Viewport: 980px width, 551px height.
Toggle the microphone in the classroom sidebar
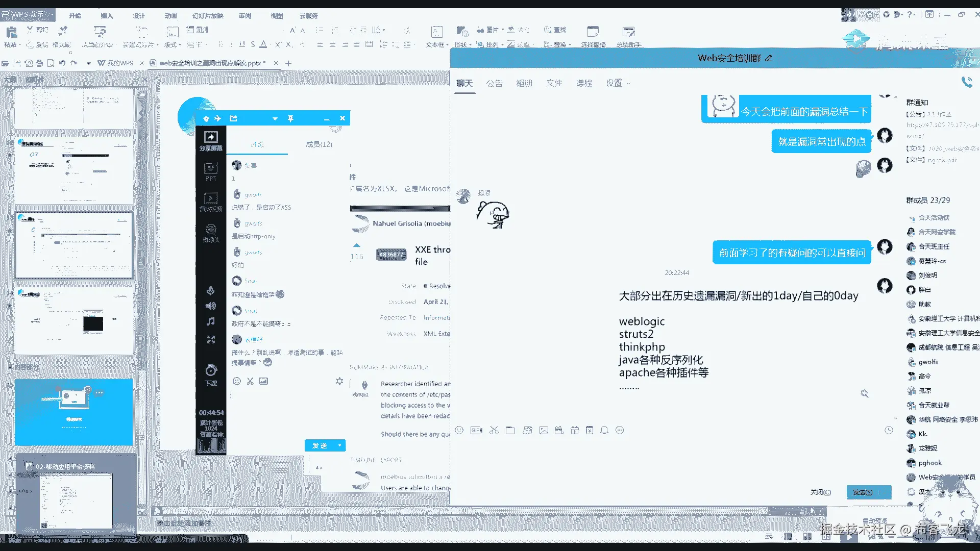(x=210, y=291)
